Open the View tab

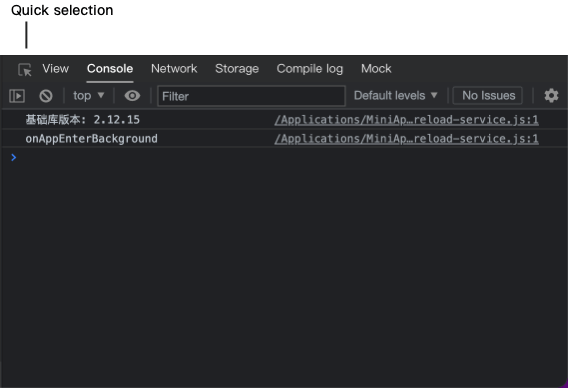coord(55,68)
